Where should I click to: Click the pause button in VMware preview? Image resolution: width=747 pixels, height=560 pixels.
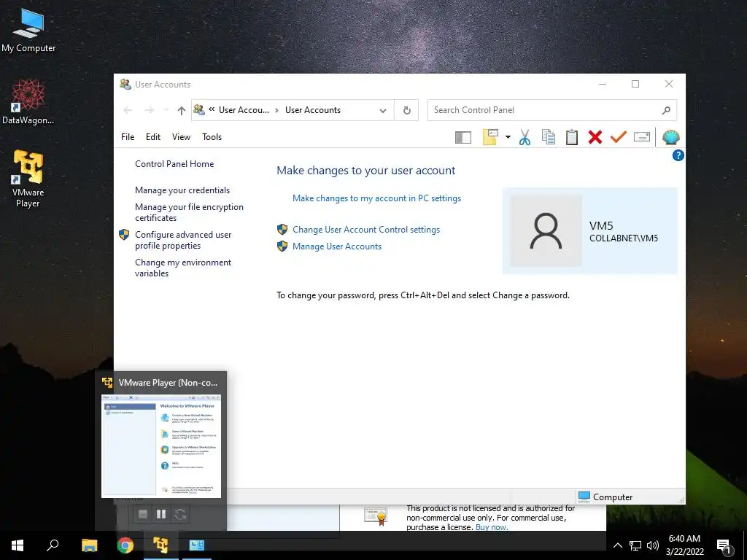tap(161, 514)
